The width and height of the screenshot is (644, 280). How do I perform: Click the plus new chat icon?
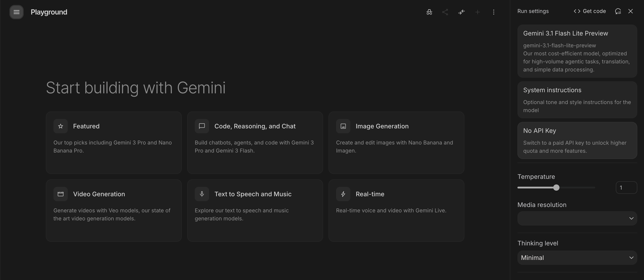477,12
